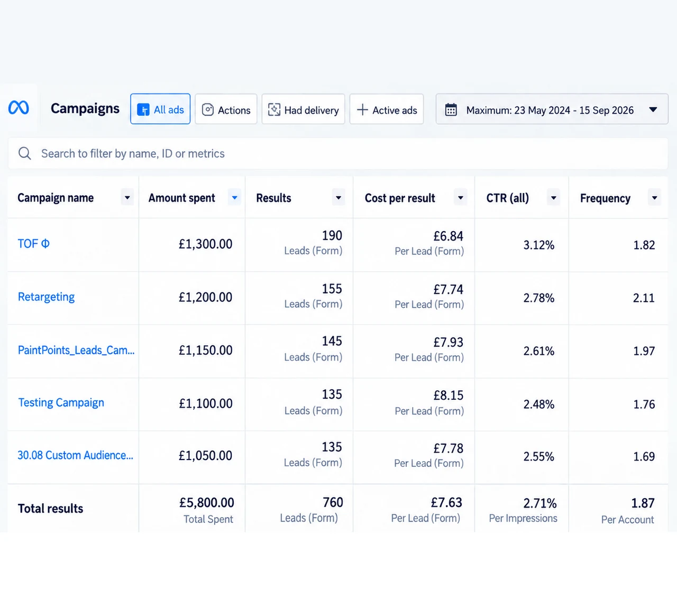Open the 30.08 Custom Audience campaign
The width and height of the screenshot is (677, 616).
coord(75,455)
